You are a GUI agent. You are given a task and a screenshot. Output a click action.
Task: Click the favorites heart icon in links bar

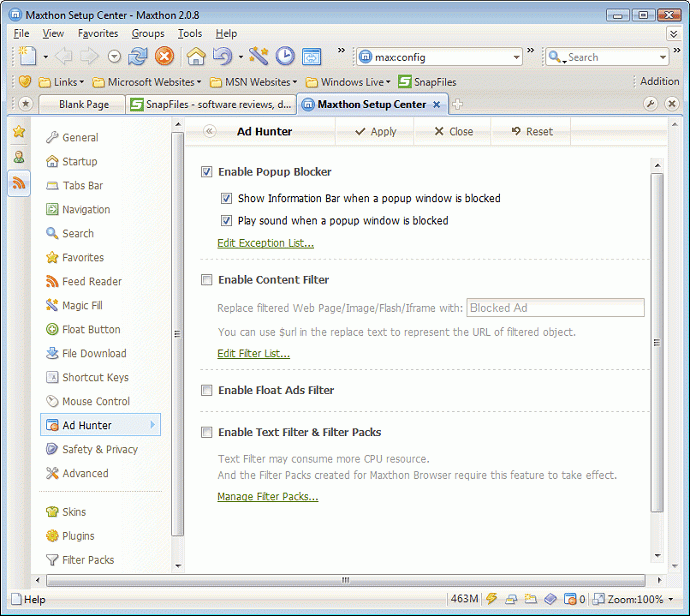[25, 82]
